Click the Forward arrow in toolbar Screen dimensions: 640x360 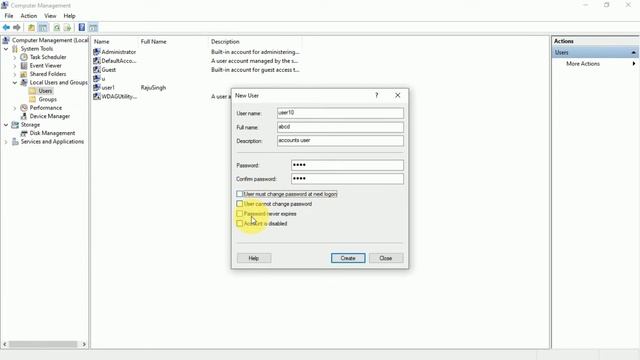click(x=17, y=28)
